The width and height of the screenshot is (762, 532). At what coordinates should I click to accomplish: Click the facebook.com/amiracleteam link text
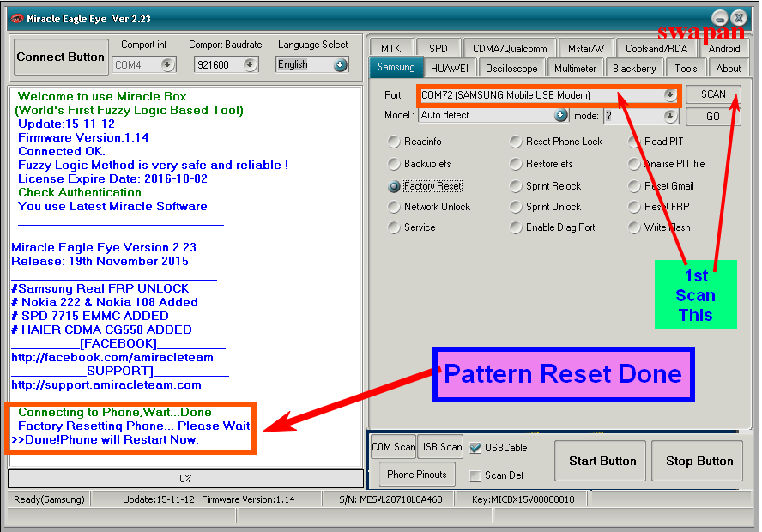pos(112,357)
